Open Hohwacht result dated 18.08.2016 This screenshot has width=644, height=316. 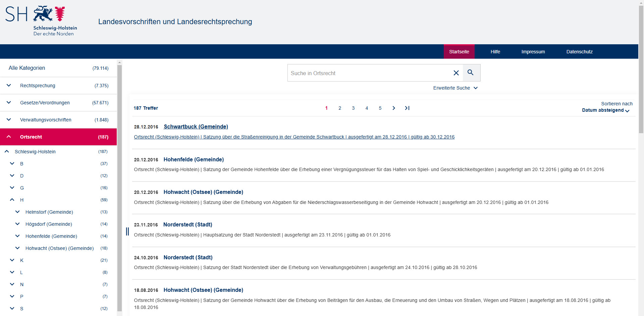point(203,290)
